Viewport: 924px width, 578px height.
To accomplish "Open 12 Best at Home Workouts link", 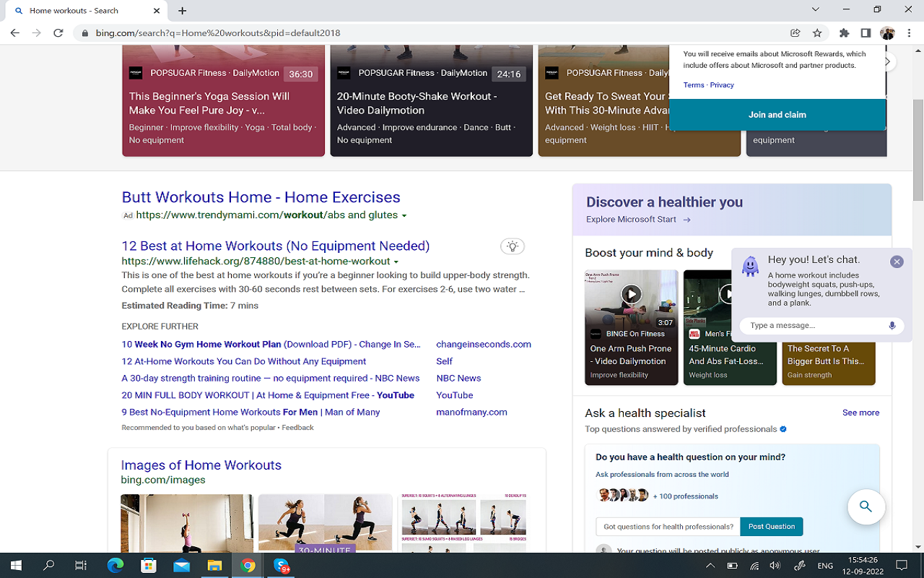I will [275, 246].
